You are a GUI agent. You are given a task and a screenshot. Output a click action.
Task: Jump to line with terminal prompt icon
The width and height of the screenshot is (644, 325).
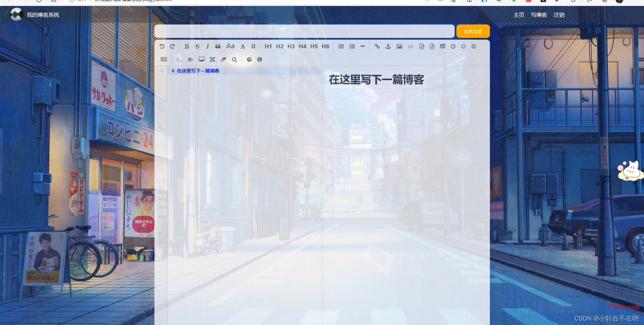(x=179, y=59)
